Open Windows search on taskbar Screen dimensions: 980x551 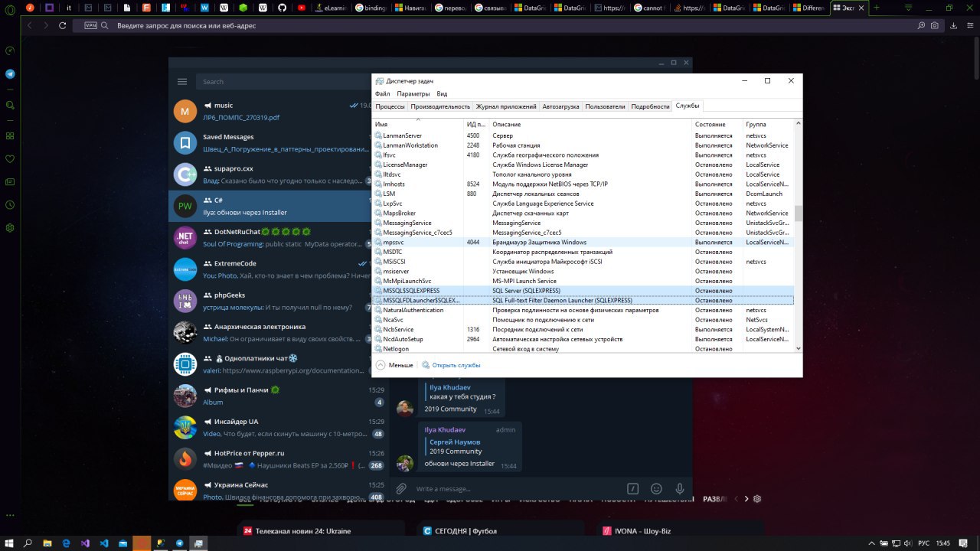28,543
